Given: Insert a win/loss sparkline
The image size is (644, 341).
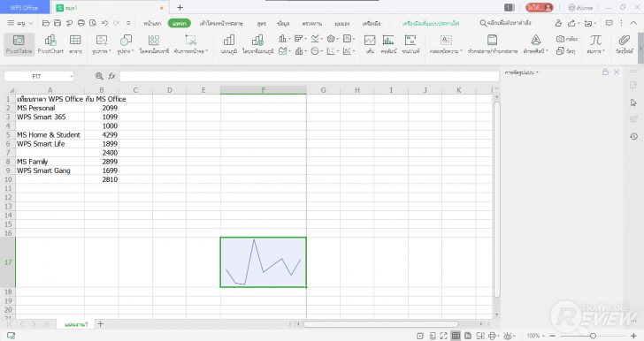Looking at the screenshot, I should coord(410,44).
